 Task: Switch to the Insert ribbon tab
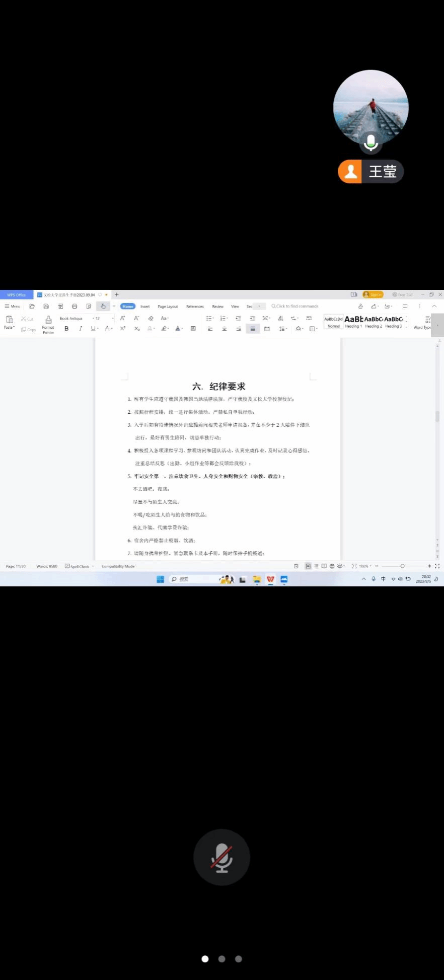coord(145,306)
